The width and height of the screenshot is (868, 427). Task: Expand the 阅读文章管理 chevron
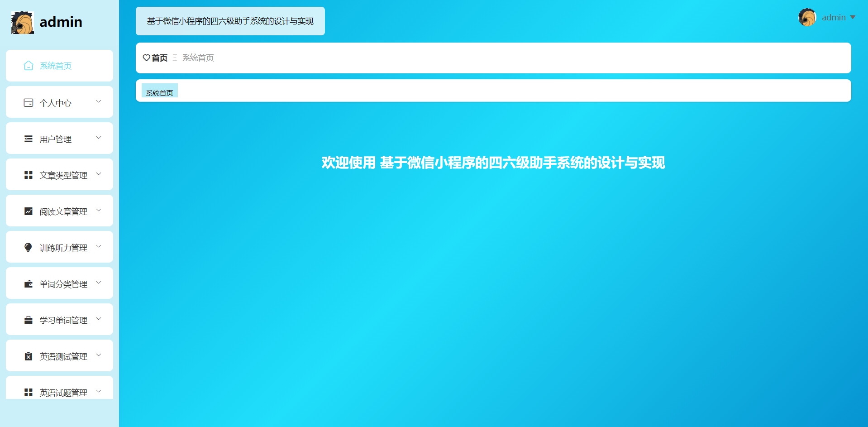pos(99,210)
